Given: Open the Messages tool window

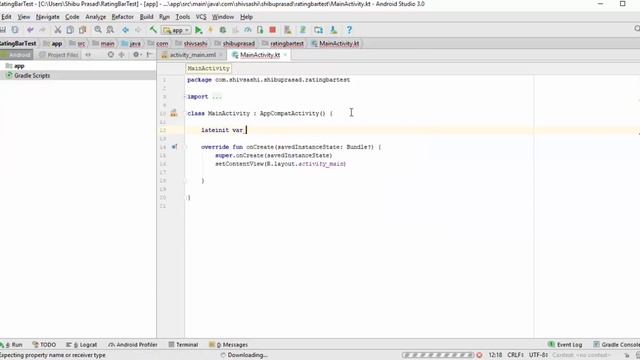Looking at the screenshot, I should click(x=229, y=344).
